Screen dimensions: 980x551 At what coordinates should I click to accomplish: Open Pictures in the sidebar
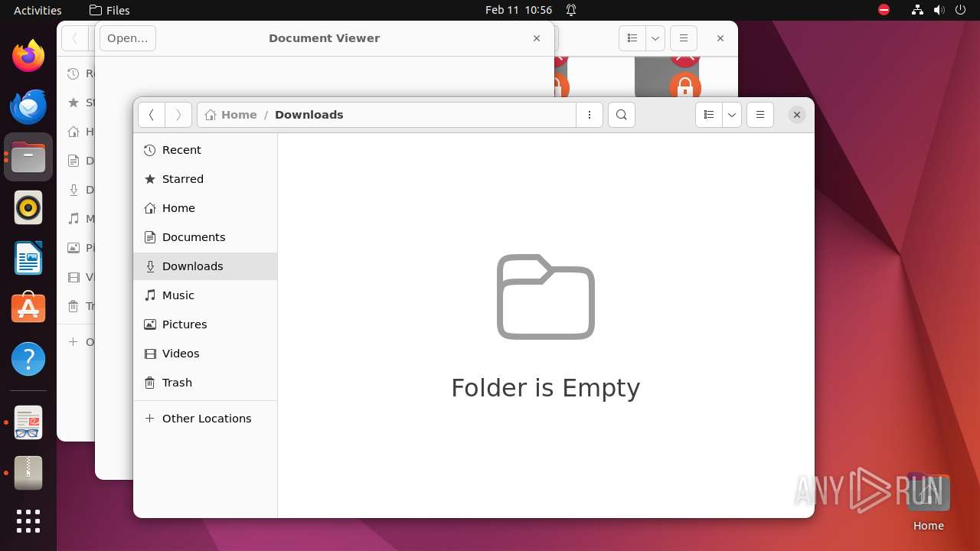[205, 324]
